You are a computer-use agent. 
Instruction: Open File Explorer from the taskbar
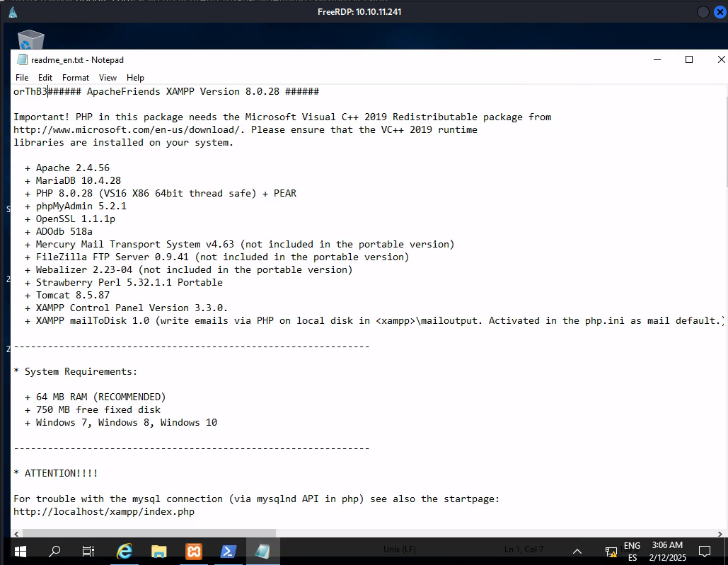[x=158, y=551]
